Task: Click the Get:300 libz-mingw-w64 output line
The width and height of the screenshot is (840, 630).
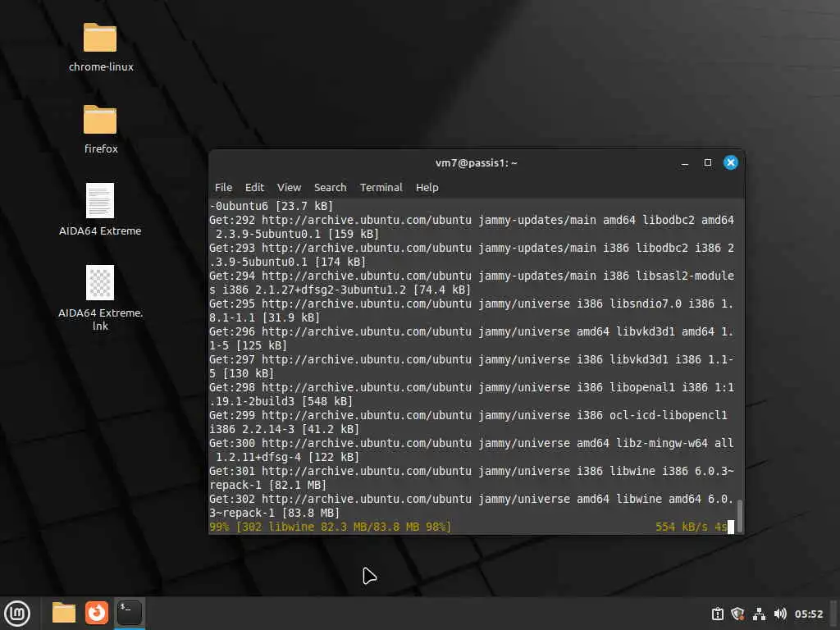Action: (472, 450)
